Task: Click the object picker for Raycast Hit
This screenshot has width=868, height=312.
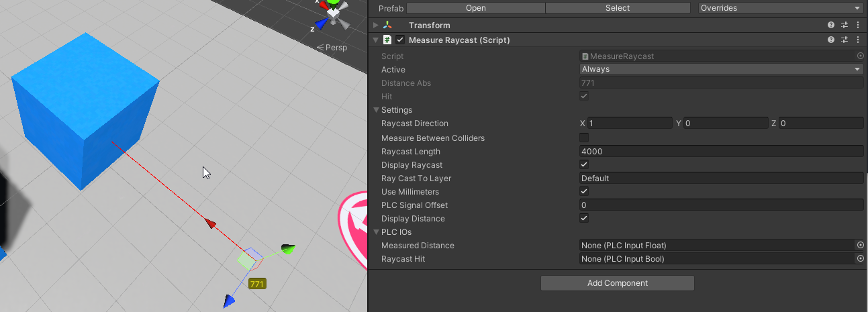Action: pos(860,259)
